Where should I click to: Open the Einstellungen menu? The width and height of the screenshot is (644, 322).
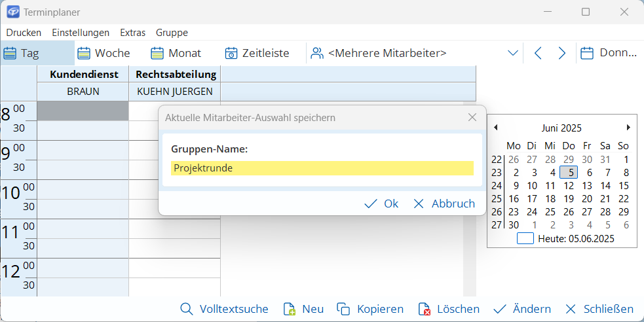[81, 32]
